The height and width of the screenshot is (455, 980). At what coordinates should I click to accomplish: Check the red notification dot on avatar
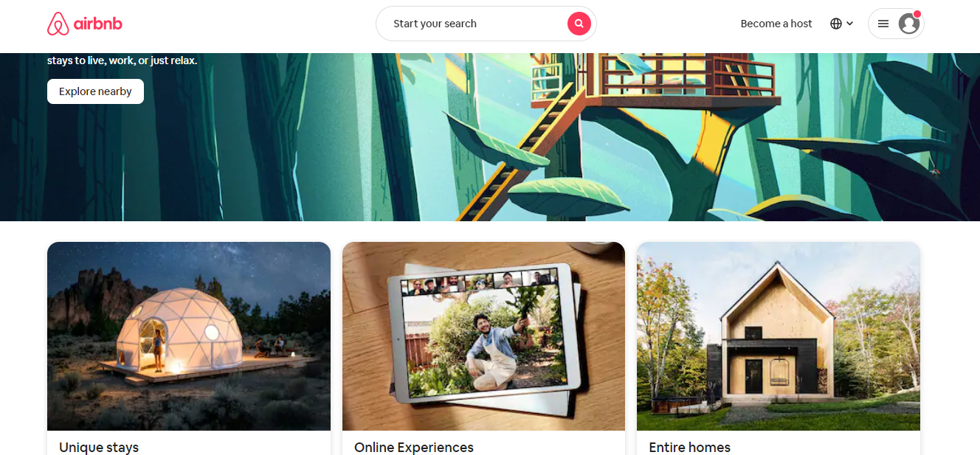(x=917, y=14)
